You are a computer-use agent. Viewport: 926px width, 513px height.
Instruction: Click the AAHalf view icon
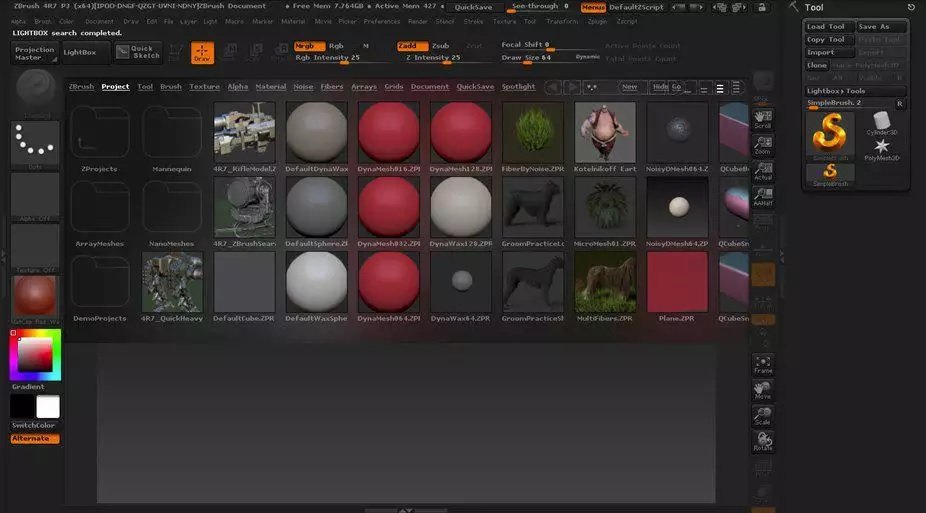[762, 197]
